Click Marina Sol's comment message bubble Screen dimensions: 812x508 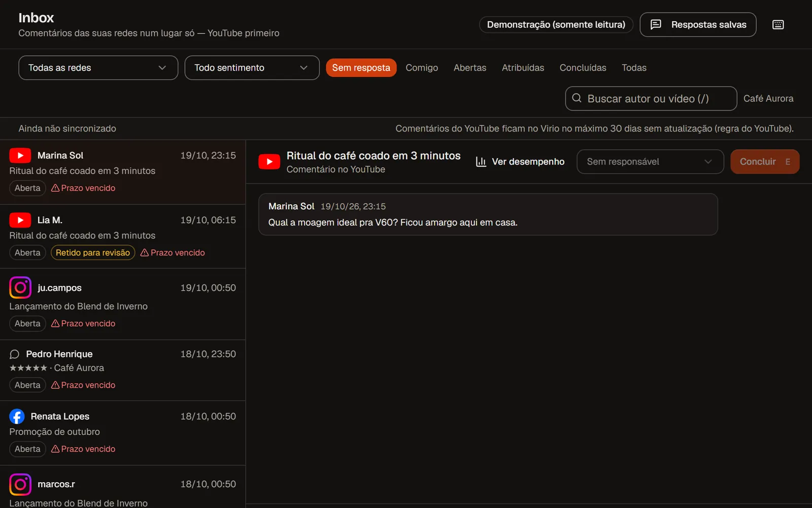click(x=488, y=214)
